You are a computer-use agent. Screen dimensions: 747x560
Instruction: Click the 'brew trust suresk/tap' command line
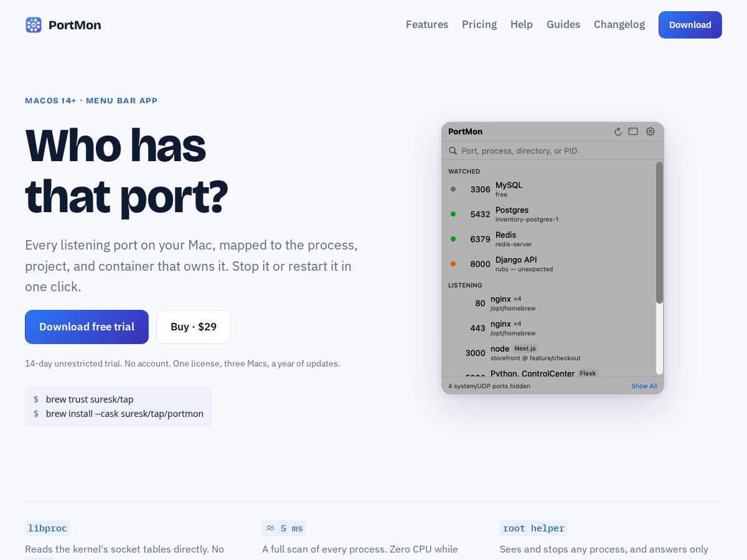(x=90, y=399)
